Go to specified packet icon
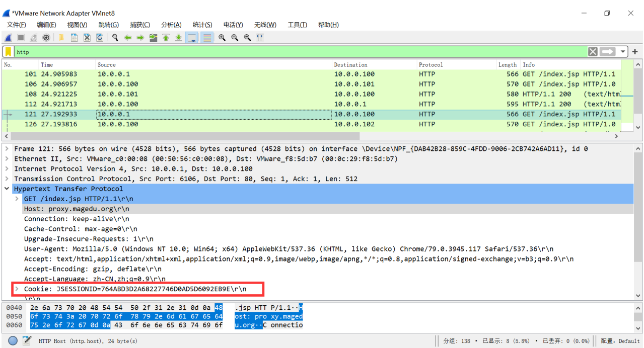The width and height of the screenshot is (644, 348). pyautogui.click(x=153, y=38)
